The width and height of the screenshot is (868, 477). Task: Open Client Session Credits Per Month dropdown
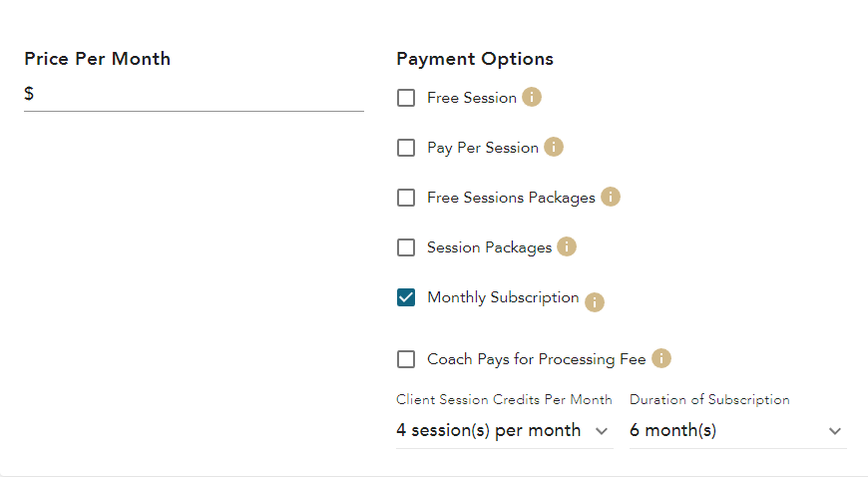tap(489, 431)
